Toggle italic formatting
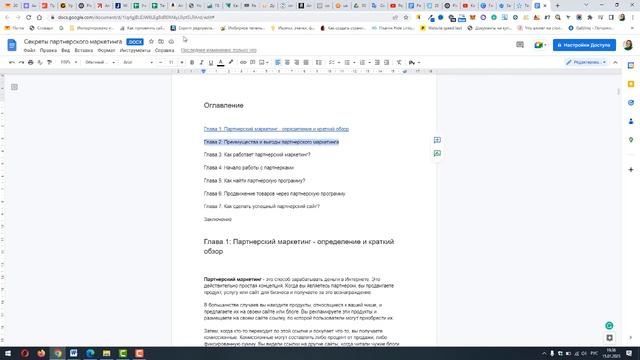640x360 pixels. tap(201, 62)
